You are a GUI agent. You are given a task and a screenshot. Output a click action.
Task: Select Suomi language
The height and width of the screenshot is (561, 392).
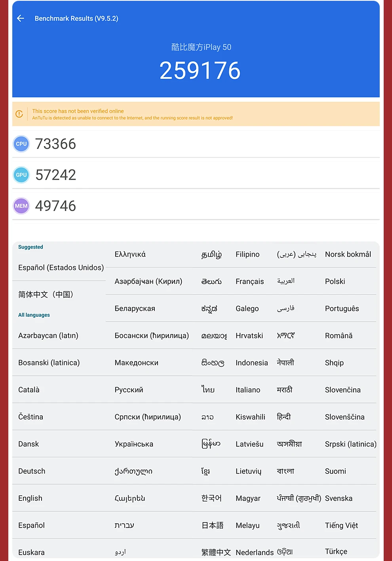335,471
